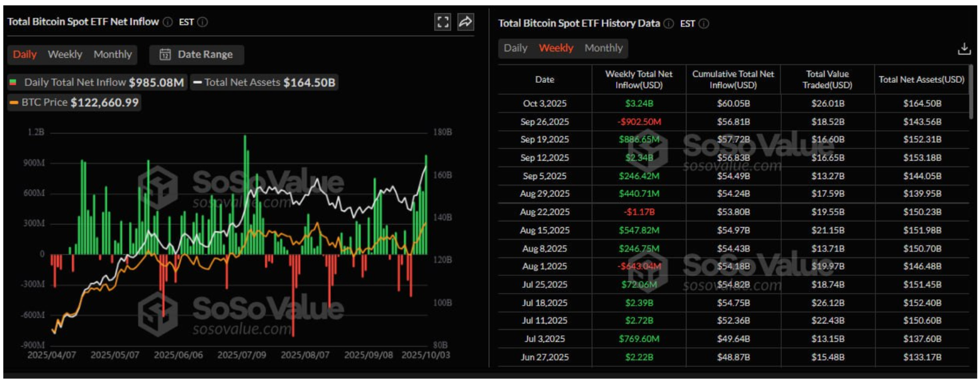Click the history table vertical scrollbar
Image resolution: width=980 pixels, height=383 pixels.
pos(971,92)
